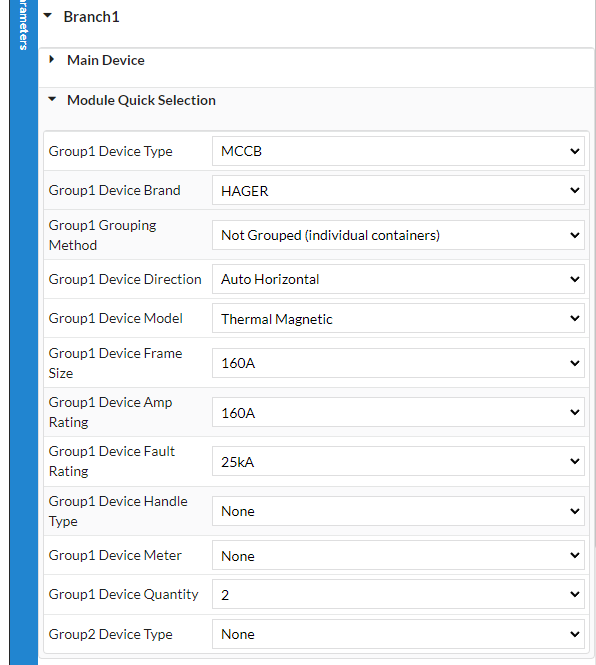
Task: Open the Group2 Device Type dropdown
Action: pyautogui.click(x=398, y=634)
